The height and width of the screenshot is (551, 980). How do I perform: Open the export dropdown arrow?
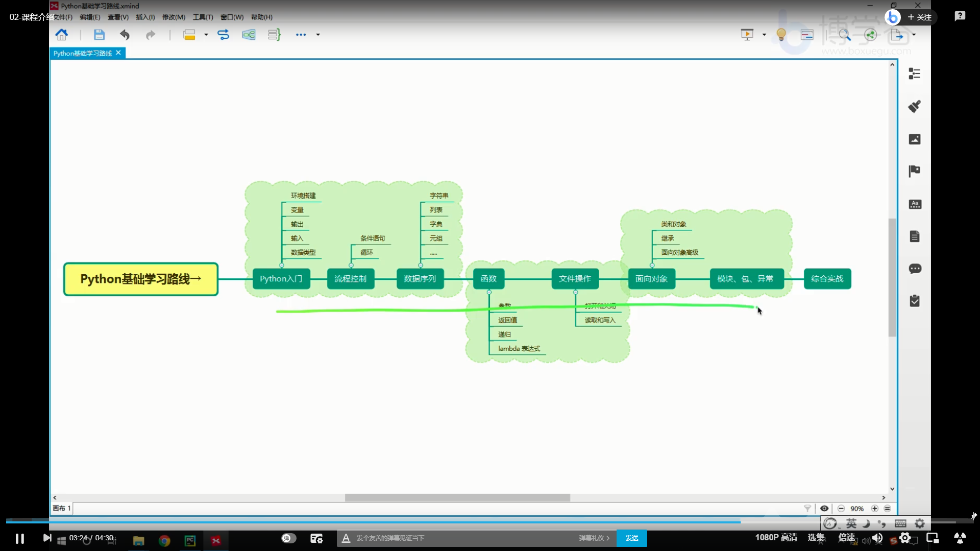tap(914, 35)
